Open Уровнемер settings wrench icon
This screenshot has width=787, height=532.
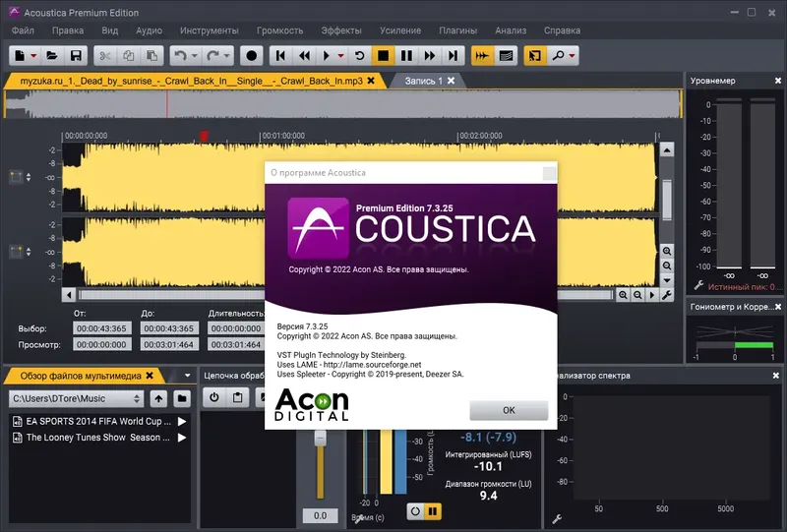(x=698, y=285)
